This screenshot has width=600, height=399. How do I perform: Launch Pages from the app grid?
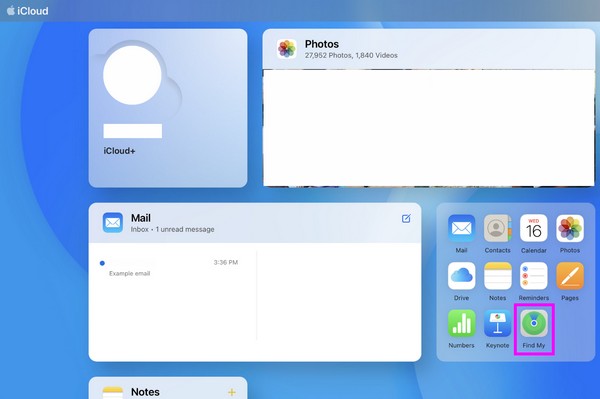pos(570,276)
